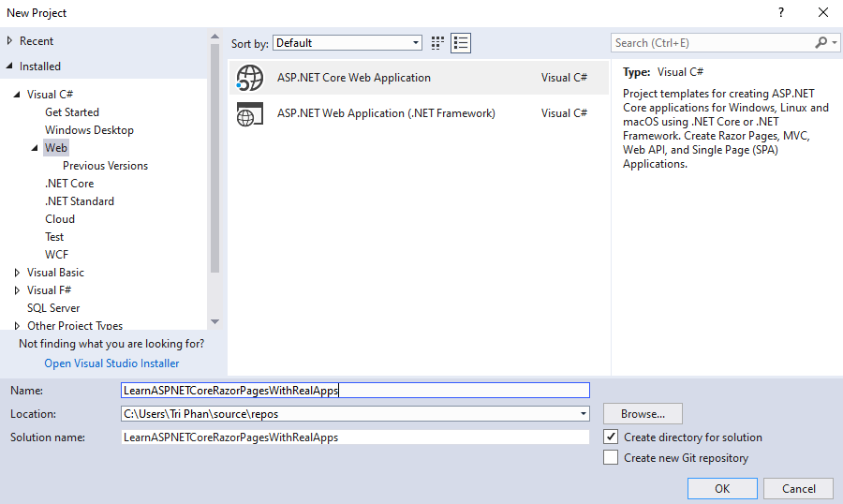Select Get Started in the tree
Viewport: 843px width, 504px height.
point(72,111)
